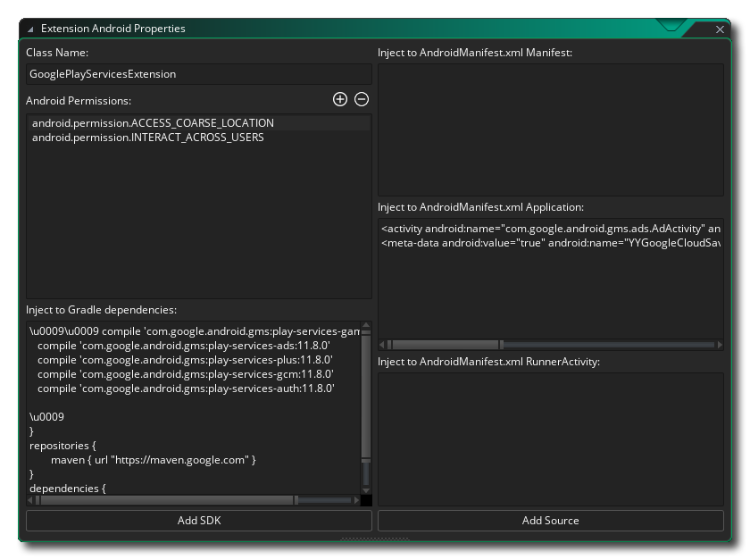750x560 pixels.
Task: Click the Add SDK button
Action: (x=199, y=521)
